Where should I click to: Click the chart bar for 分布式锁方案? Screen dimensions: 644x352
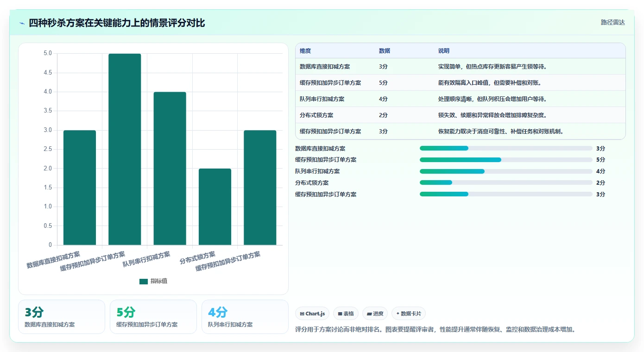215,207
